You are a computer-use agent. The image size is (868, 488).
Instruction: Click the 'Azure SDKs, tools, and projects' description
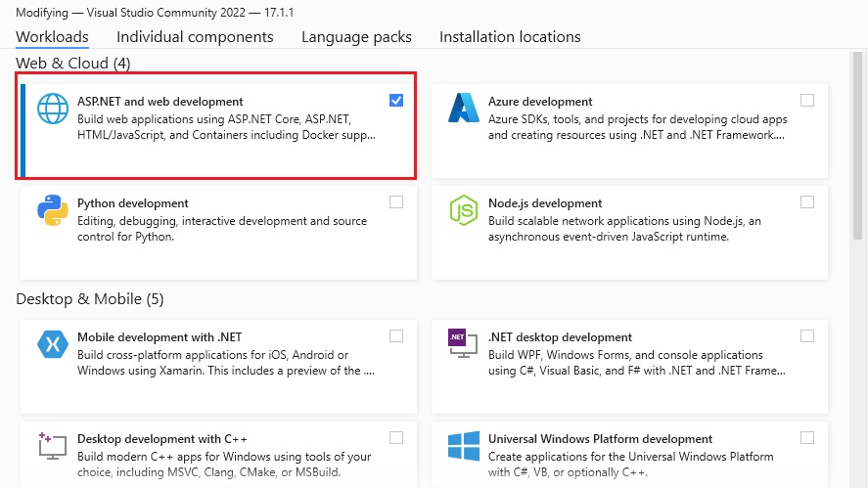click(x=638, y=127)
